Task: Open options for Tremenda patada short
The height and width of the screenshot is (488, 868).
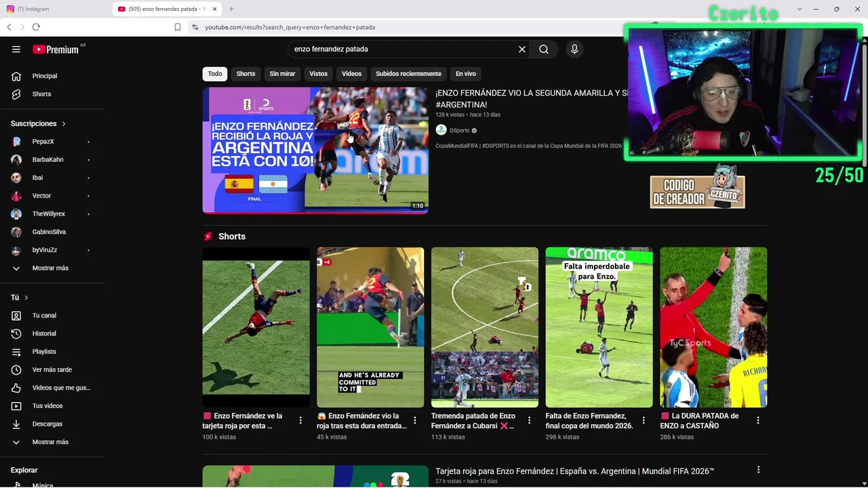Action: [530, 421]
